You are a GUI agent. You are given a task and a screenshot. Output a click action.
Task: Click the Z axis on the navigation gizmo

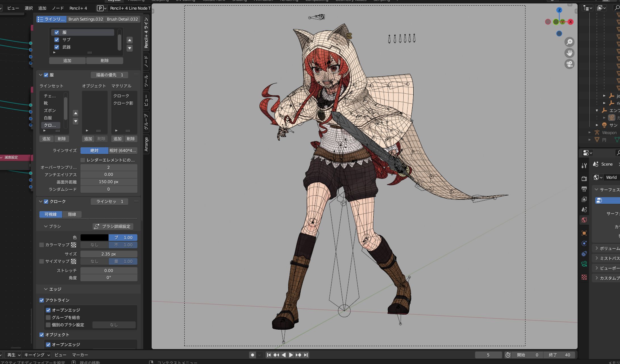[559, 10]
